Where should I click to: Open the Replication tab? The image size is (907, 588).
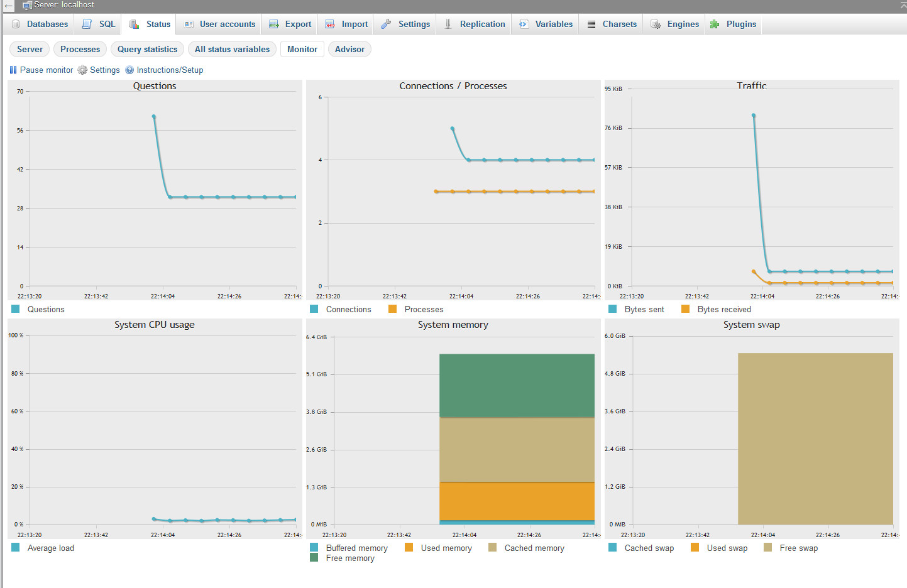[475, 24]
